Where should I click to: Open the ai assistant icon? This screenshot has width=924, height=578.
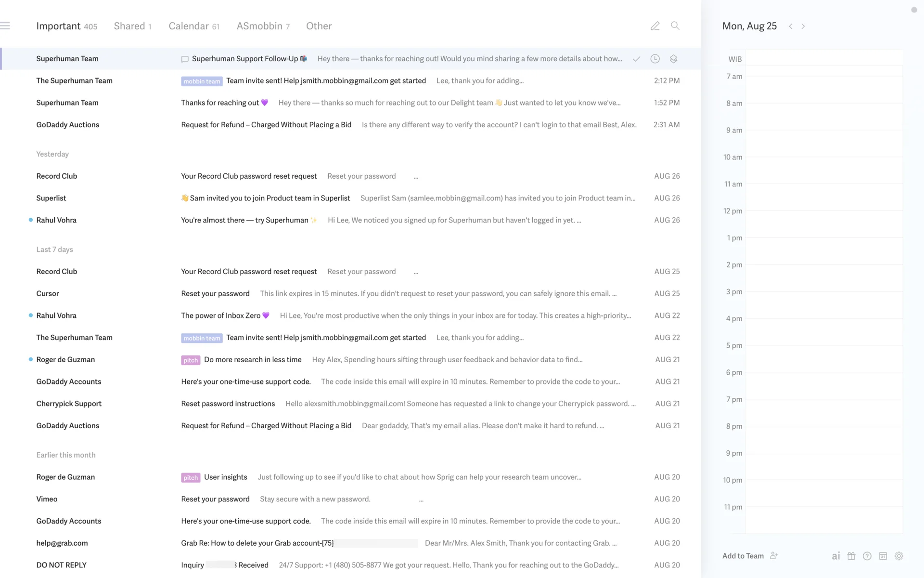(x=836, y=556)
